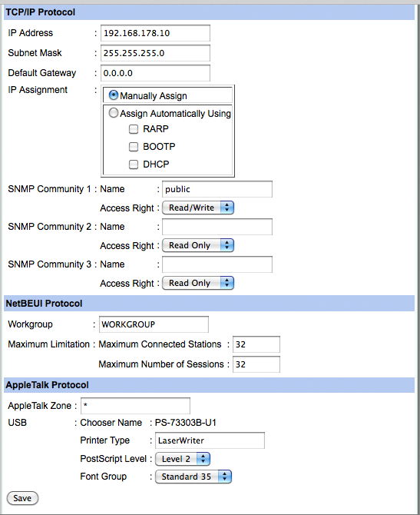Click SNMP Community 1 Name field
Image resolution: width=420 pixels, height=515 pixels.
tap(217, 189)
